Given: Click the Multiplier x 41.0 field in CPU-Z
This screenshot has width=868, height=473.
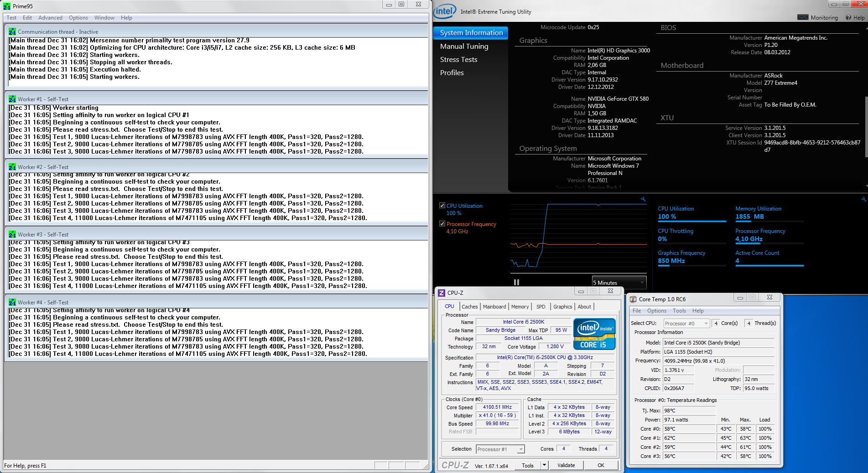Looking at the screenshot, I should (x=497, y=416).
